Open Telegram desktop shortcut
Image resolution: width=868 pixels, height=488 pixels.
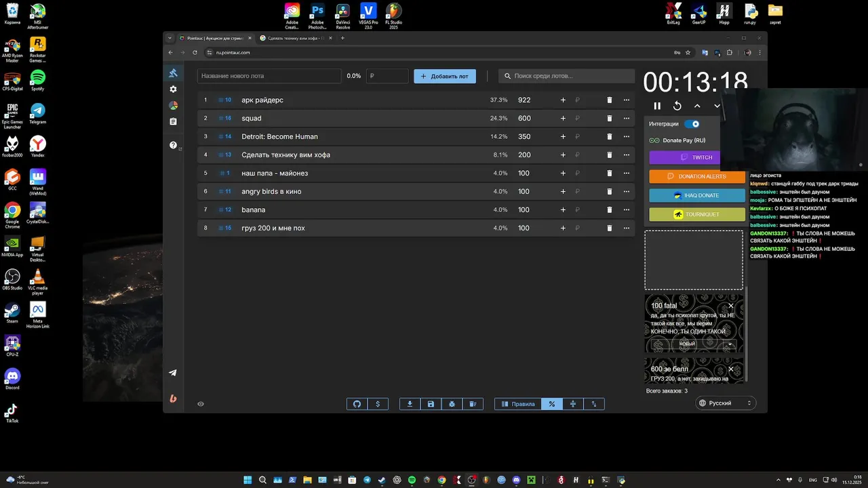pyautogui.click(x=38, y=114)
